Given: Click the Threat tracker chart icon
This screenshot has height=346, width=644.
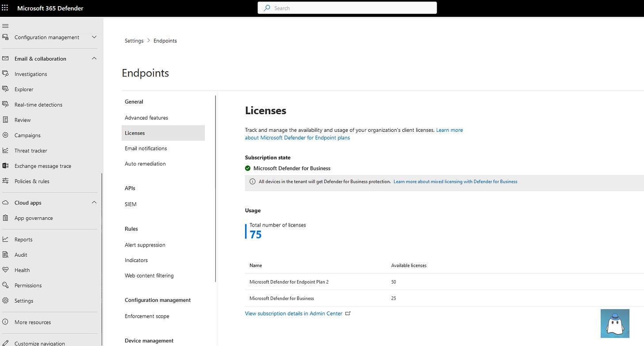Looking at the screenshot, I should pos(5,150).
